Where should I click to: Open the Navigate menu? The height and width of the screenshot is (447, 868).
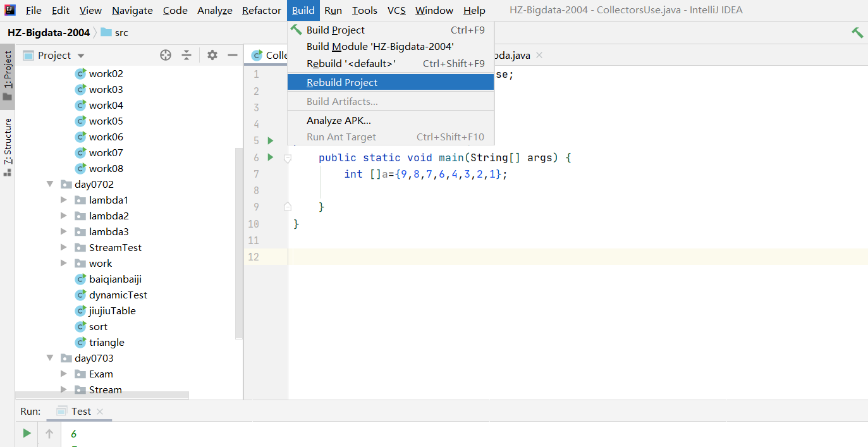132,10
